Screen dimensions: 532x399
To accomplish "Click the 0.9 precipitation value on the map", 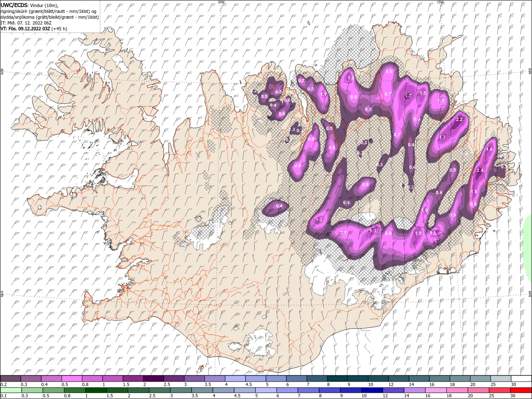I will tap(441, 100).
